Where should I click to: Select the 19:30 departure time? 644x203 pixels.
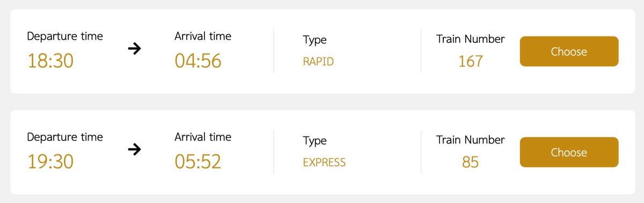50,162
